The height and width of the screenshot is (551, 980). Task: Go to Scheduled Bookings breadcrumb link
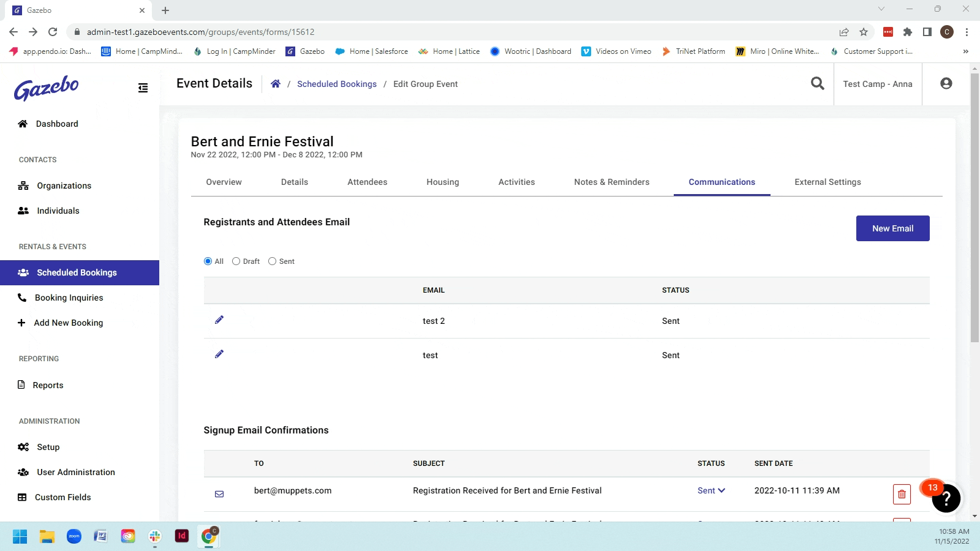pyautogui.click(x=336, y=84)
